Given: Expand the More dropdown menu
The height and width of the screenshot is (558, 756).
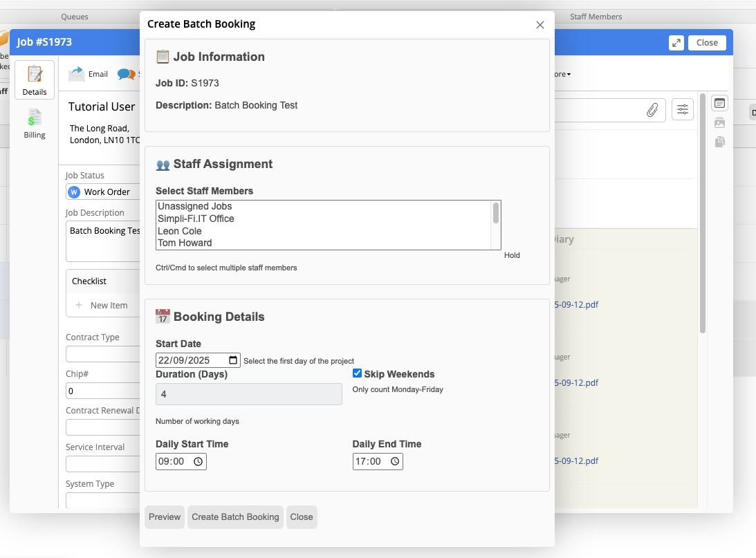Looking at the screenshot, I should (561, 74).
